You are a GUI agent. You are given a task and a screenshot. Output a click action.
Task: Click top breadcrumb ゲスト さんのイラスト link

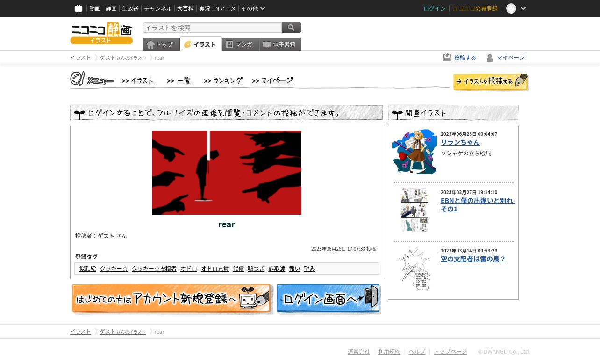(123, 58)
